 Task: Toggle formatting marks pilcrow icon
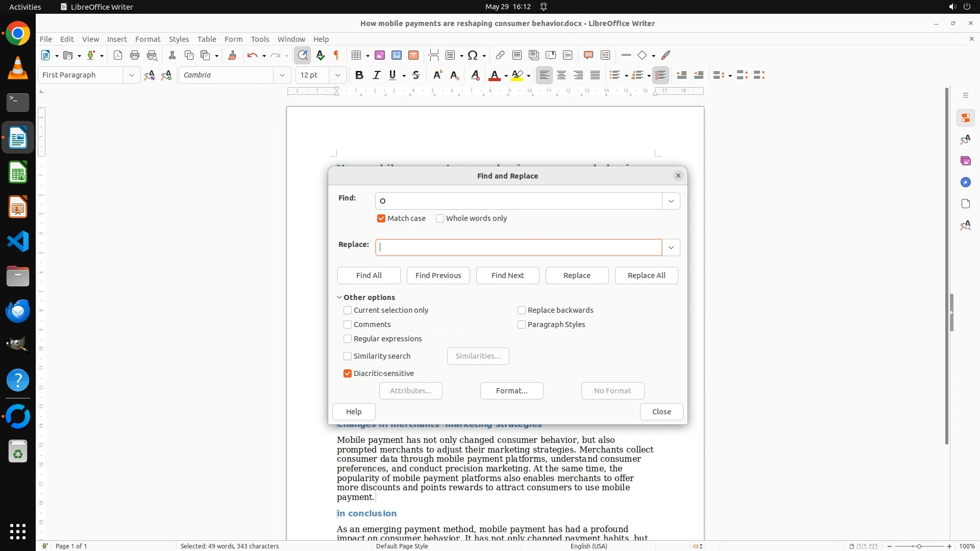click(336, 55)
